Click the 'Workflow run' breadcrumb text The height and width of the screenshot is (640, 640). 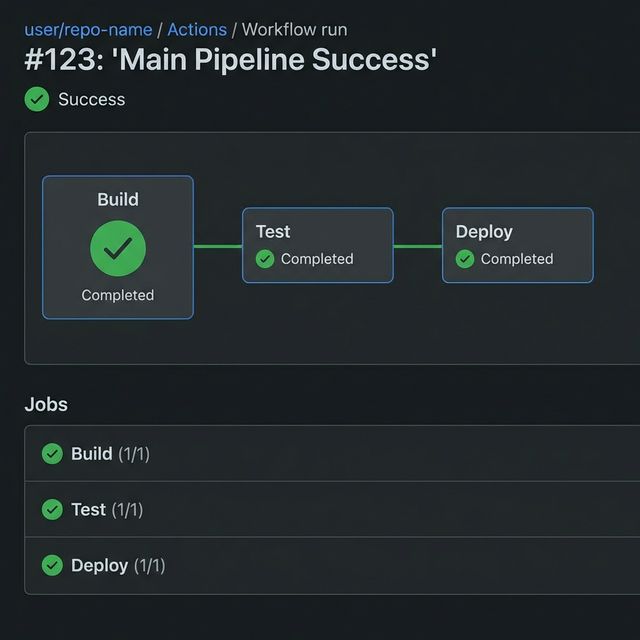295,30
